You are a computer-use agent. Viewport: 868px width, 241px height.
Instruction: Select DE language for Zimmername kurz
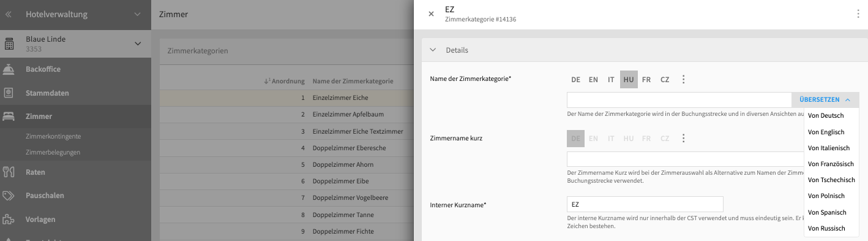coord(575,139)
